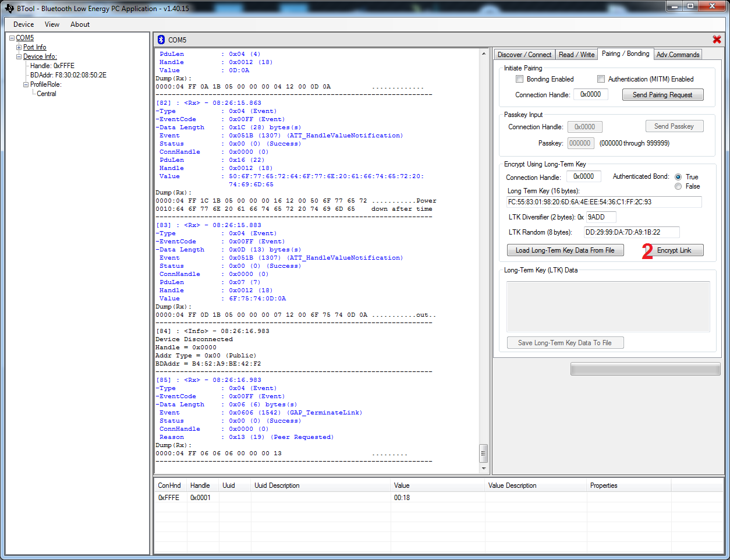Open the Device menu
This screenshot has width=730, height=560.
(x=23, y=24)
